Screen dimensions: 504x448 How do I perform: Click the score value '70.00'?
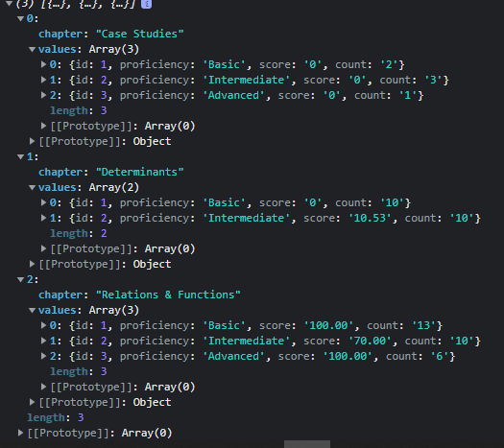pyautogui.click(x=370, y=341)
